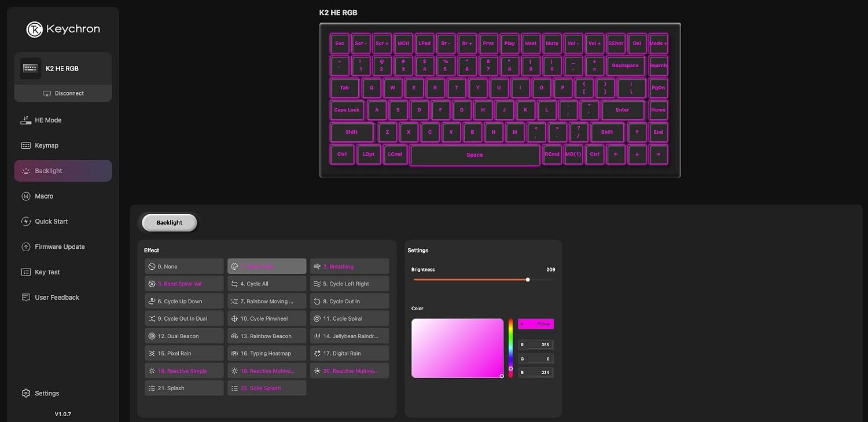
Task: Click the Backspace key on keyboard preview
Action: (x=626, y=65)
